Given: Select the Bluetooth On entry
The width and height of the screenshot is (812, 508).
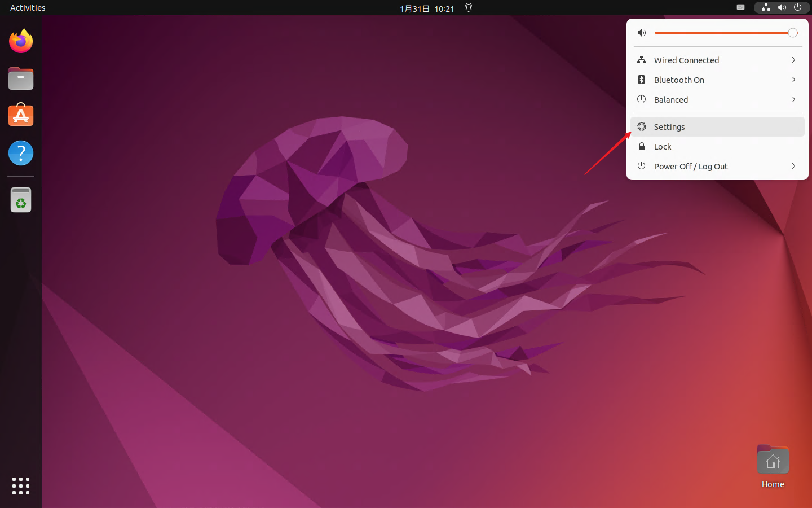Looking at the screenshot, I should coord(717,80).
